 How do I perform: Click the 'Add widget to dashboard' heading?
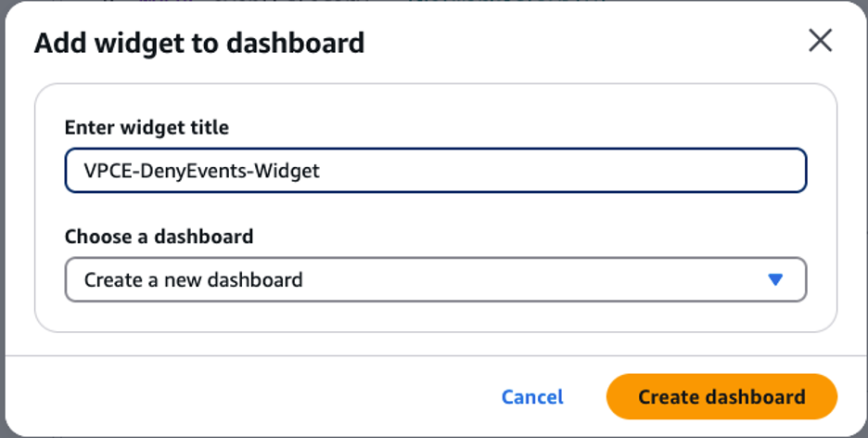[199, 43]
